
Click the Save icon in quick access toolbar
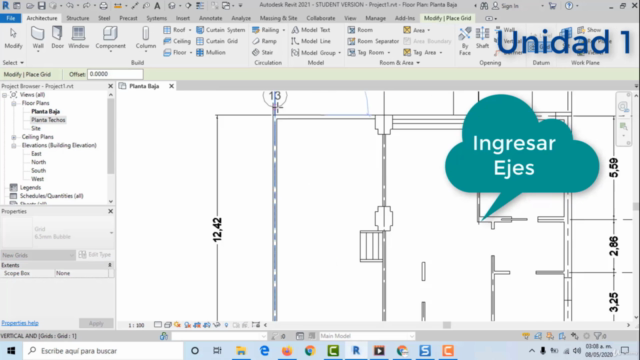click(41, 6)
